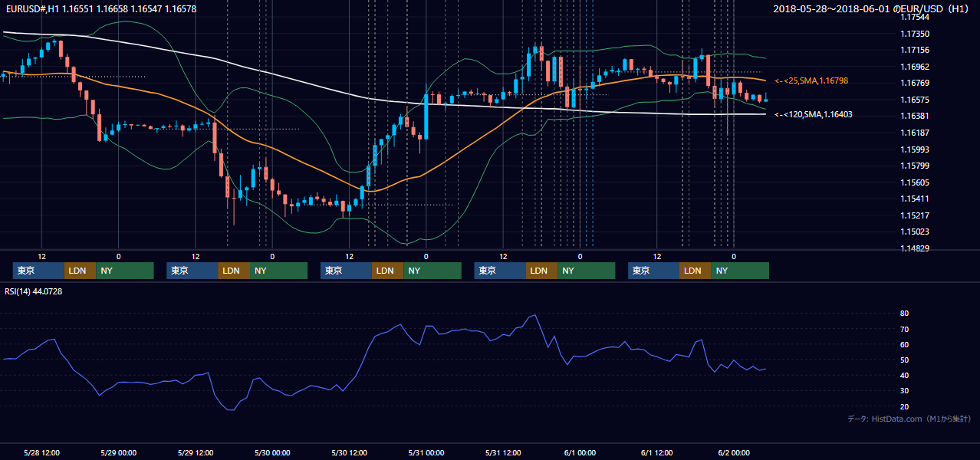
Task: Click the HistData.com data source credit
Action: 909,419
